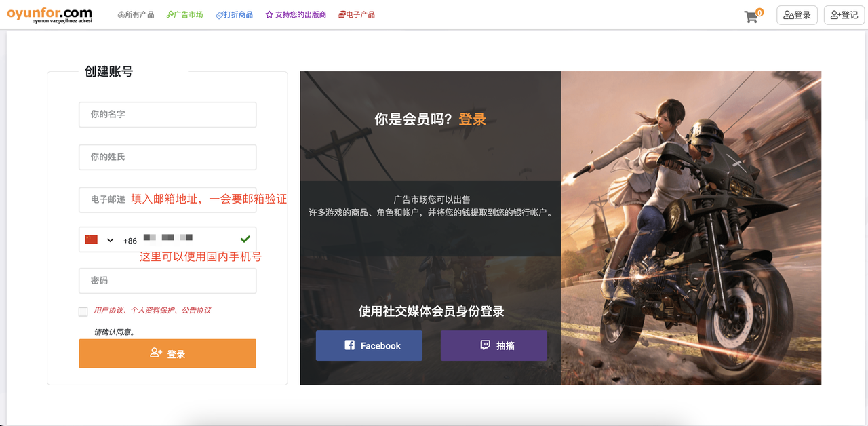Click the 登记 register button in header
868x426 pixels.
[x=844, y=15]
